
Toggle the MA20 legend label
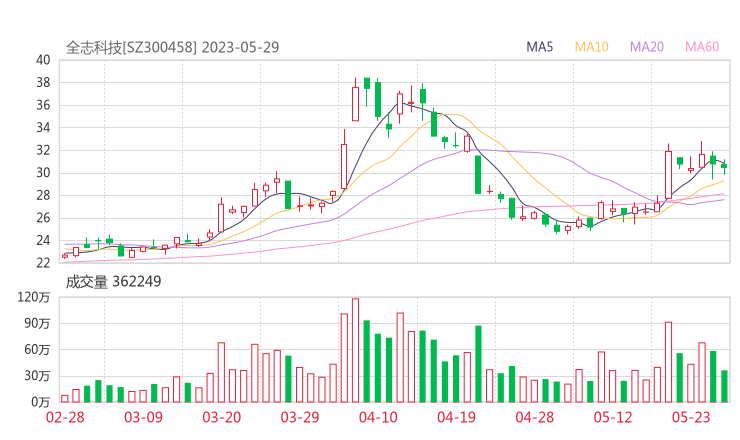(647, 46)
